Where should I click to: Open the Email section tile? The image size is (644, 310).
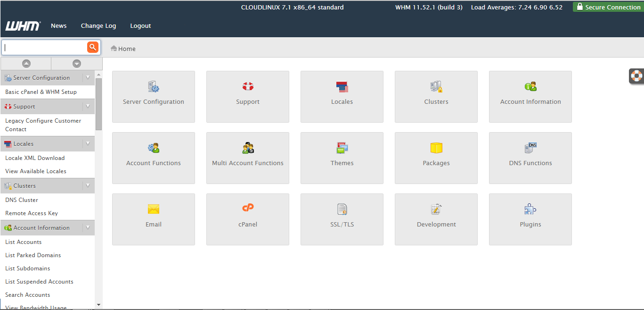click(x=153, y=219)
